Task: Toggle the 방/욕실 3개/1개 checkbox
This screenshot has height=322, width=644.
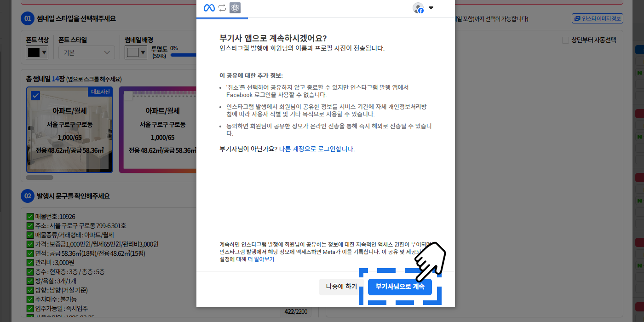Action: [30, 281]
